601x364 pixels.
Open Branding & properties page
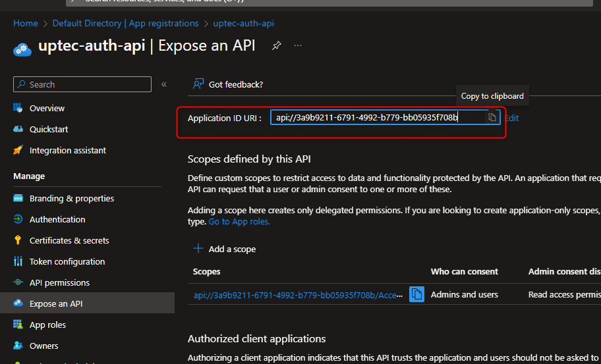[x=71, y=198]
